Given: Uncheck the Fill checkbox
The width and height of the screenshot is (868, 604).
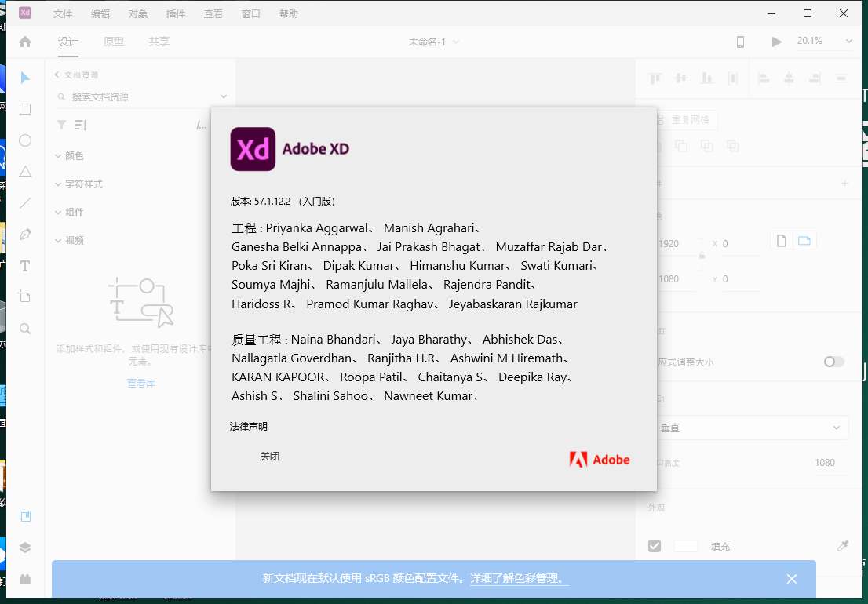Looking at the screenshot, I should click(655, 547).
